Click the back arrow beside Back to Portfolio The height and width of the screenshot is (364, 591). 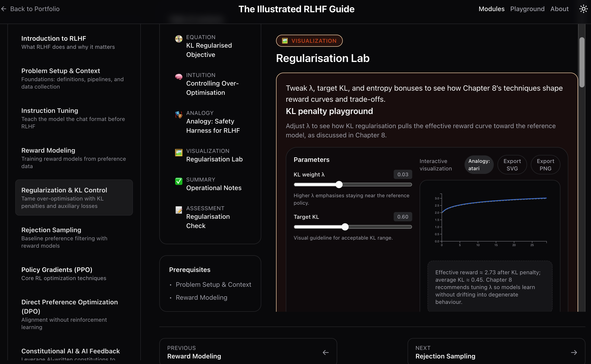(x=4, y=9)
